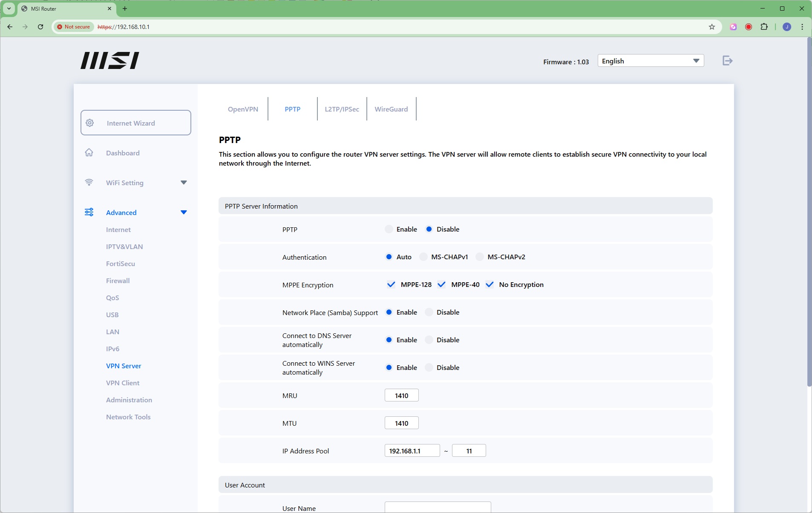812x513 pixels.
Task: Collapse the Advanced menu arrow
Action: pyautogui.click(x=184, y=212)
